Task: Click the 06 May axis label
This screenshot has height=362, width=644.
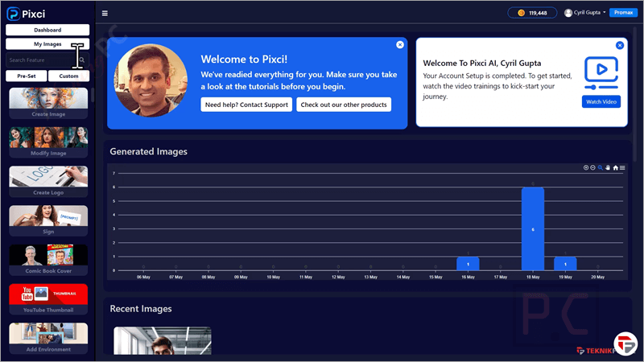Action: [x=143, y=277]
